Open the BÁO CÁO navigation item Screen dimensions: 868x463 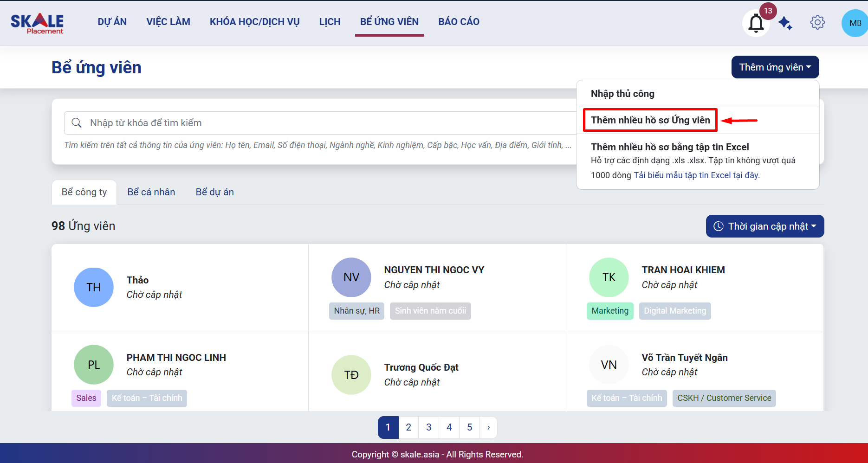click(459, 22)
